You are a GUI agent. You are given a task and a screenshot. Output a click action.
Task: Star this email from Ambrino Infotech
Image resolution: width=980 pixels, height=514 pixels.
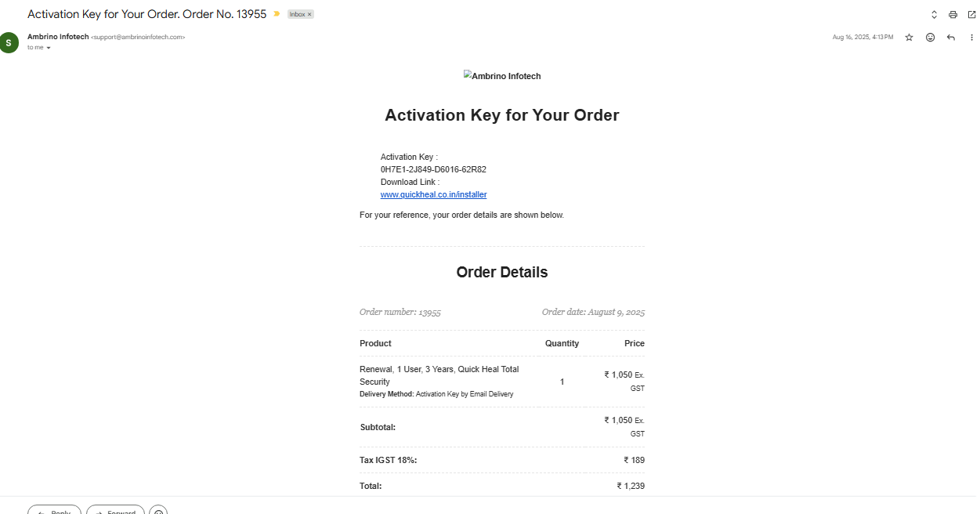pyautogui.click(x=909, y=37)
